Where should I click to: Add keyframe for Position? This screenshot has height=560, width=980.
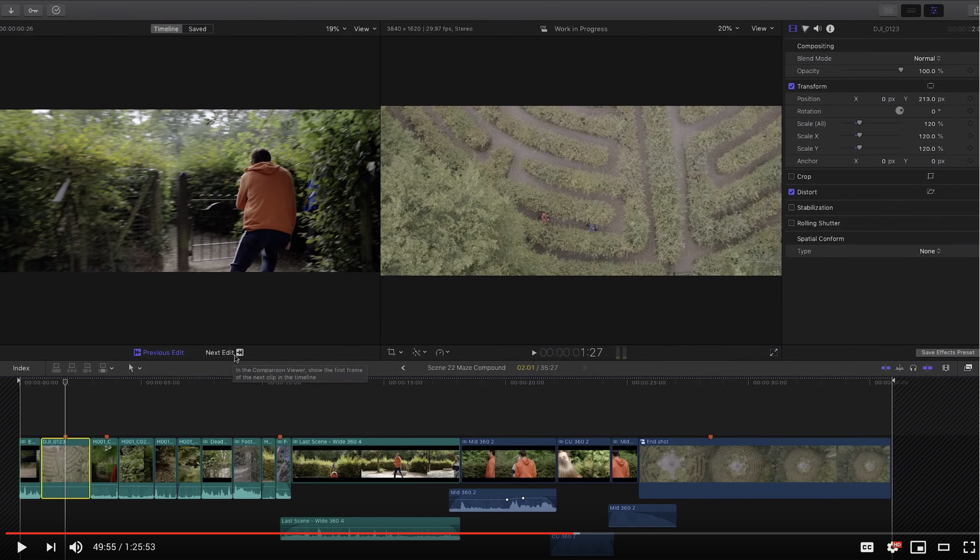point(970,99)
